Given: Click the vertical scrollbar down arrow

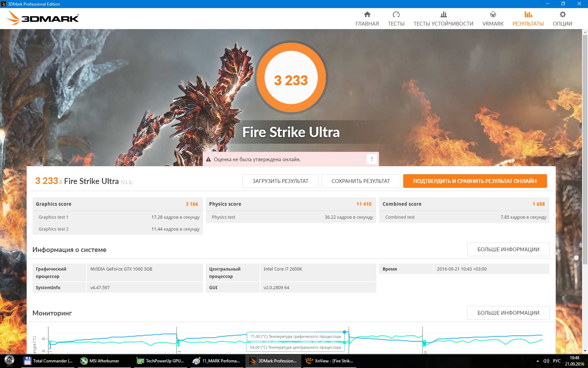Looking at the screenshot, I should point(585,351).
